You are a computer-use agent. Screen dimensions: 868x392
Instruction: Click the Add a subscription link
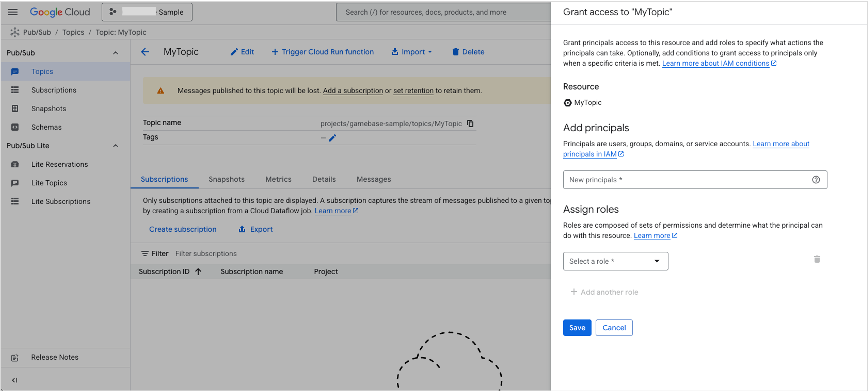point(353,91)
